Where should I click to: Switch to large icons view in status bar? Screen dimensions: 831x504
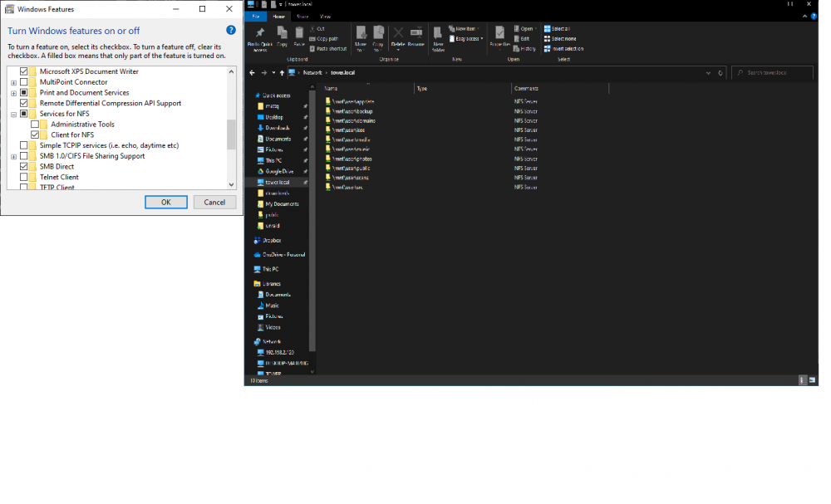[x=812, y=380]
